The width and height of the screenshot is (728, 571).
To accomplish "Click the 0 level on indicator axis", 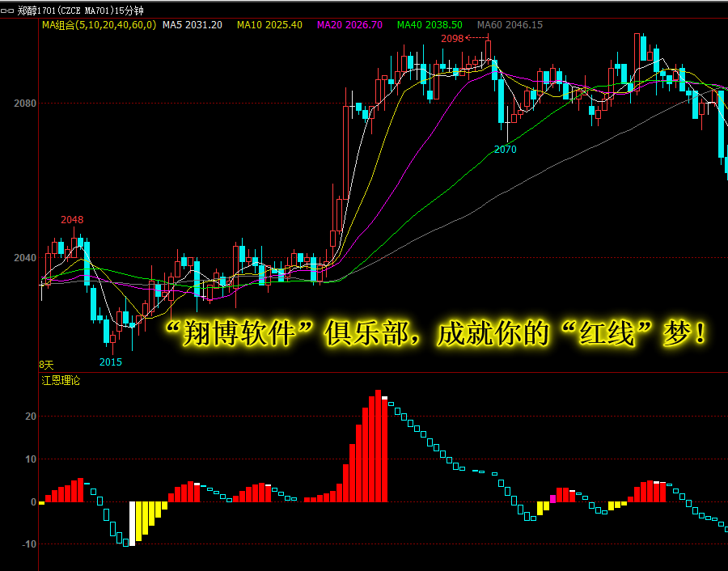I will click(33, 501).
